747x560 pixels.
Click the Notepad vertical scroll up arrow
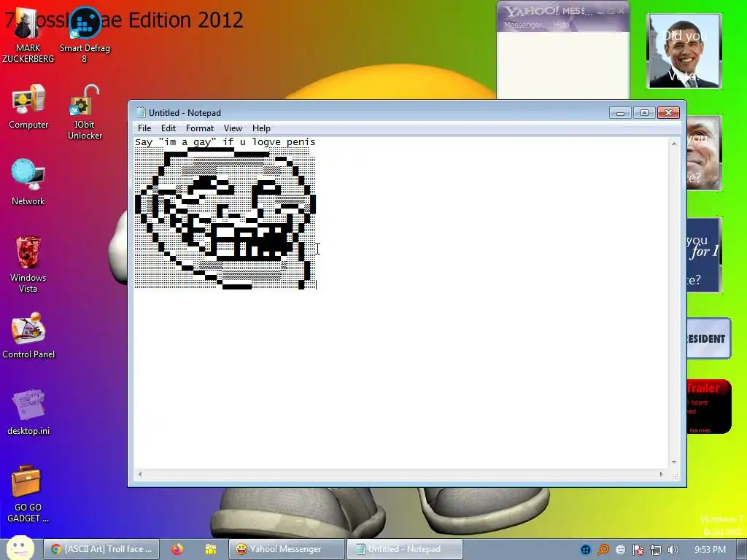(x=674, y=144)
